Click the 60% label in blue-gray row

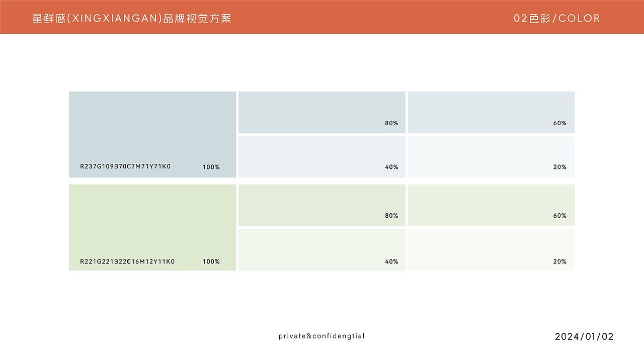[559, 123]
